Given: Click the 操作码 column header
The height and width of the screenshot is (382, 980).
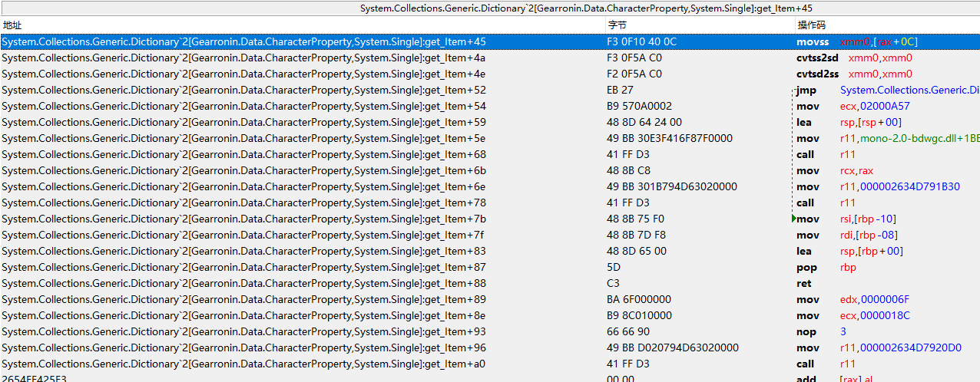Looking at the screenshot, I should pyautogui.click(x=811, y=25).
